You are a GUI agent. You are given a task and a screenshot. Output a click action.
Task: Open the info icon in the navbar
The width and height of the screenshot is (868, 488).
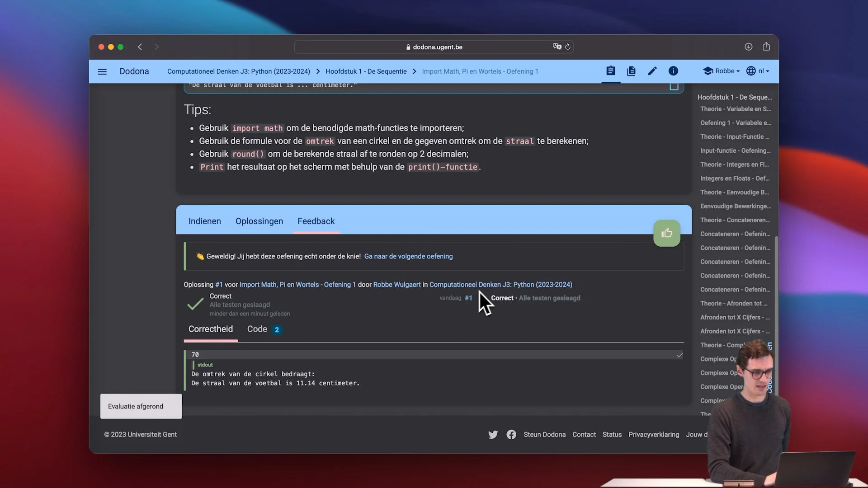click(x=673, y=71)
